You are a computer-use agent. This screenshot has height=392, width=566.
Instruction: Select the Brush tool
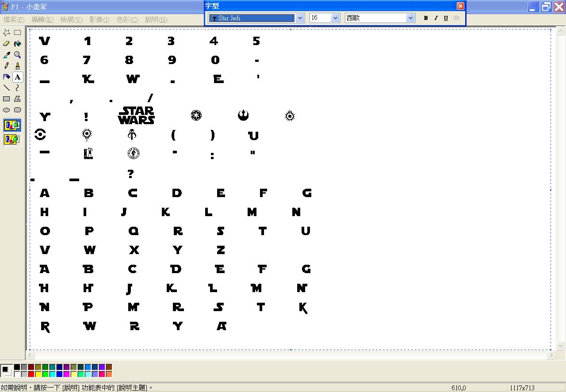(17, 66)
